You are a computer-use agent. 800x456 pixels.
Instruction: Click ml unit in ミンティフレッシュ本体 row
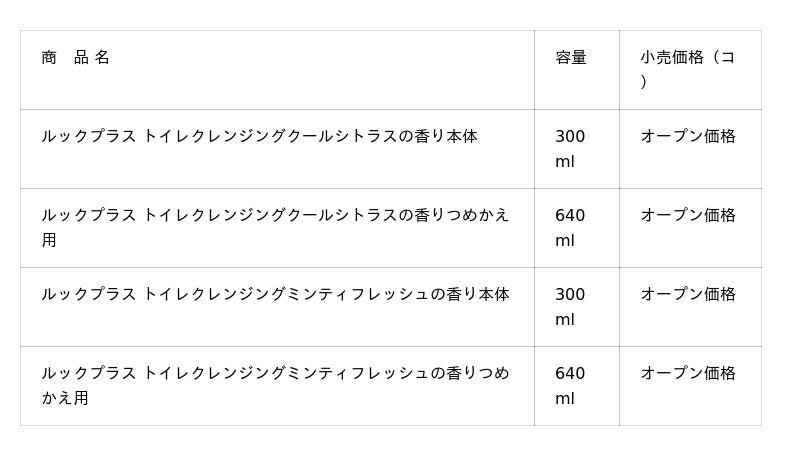(565, 320)
